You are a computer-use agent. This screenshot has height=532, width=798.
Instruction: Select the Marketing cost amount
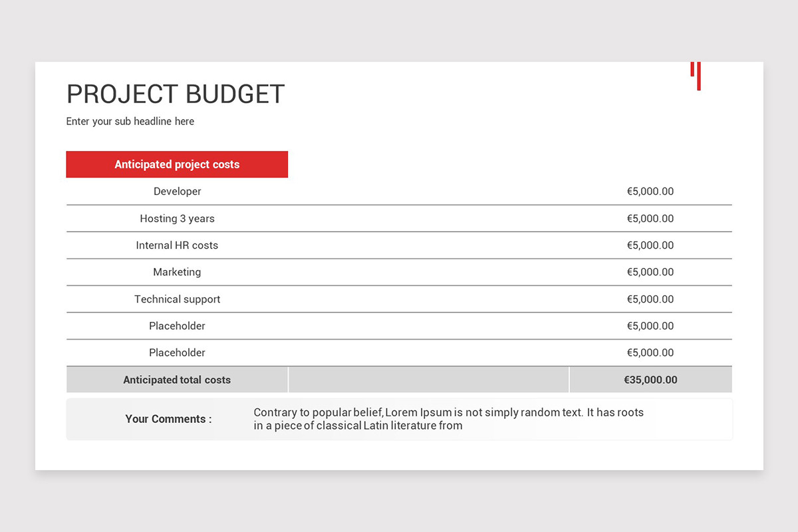click(650, 272)
